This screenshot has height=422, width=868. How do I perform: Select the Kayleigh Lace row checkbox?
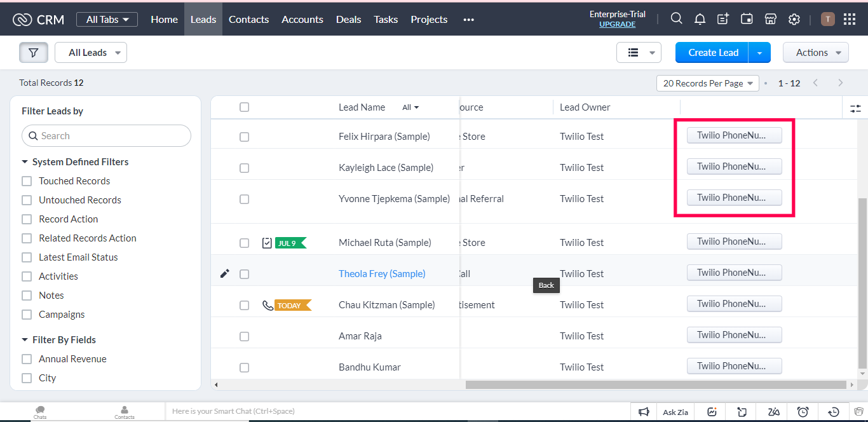(244, 168)
